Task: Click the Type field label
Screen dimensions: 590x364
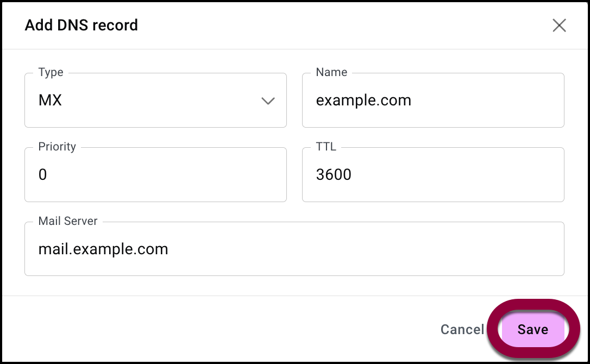Action: tap(51, 73)
